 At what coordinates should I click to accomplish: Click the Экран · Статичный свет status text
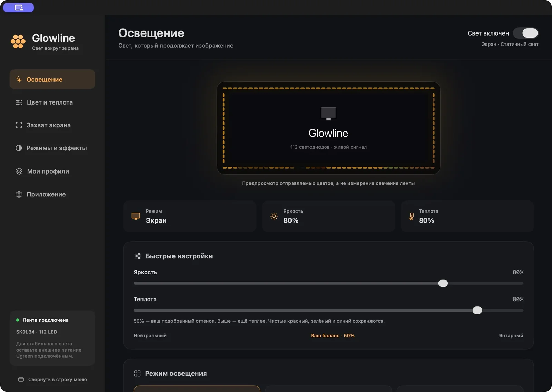pyautogui.click(x=510, y=44)
